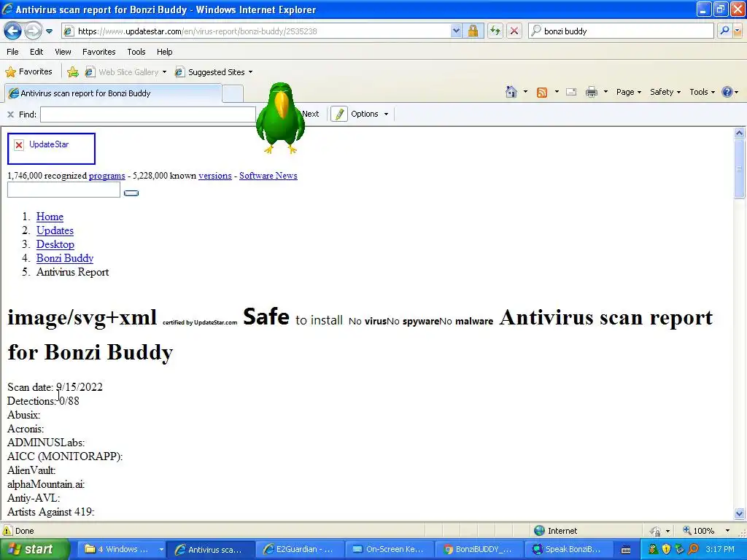Screen dimensions: 747x560
Task: Click the security padlock icon
Action: [473, 31]
